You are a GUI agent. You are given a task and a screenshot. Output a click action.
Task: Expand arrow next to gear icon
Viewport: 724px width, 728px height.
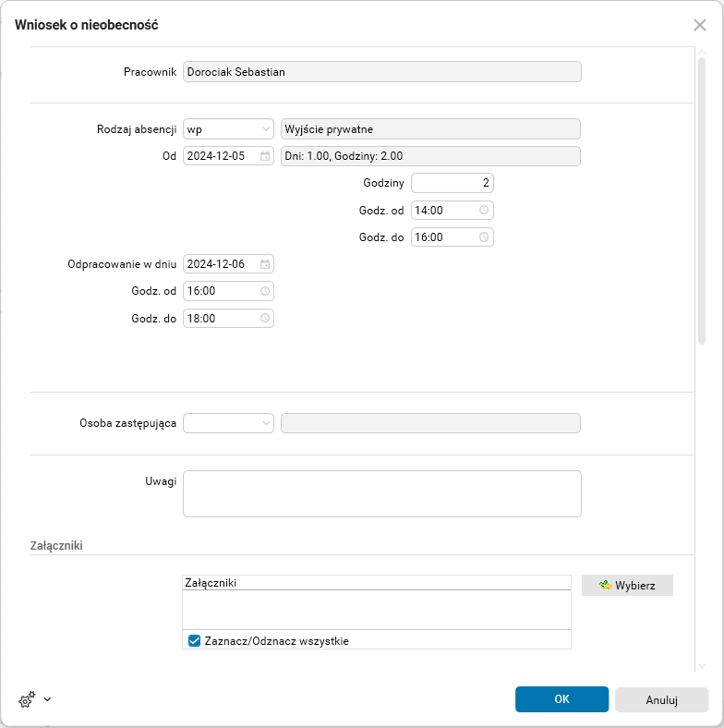pos(47,699)
